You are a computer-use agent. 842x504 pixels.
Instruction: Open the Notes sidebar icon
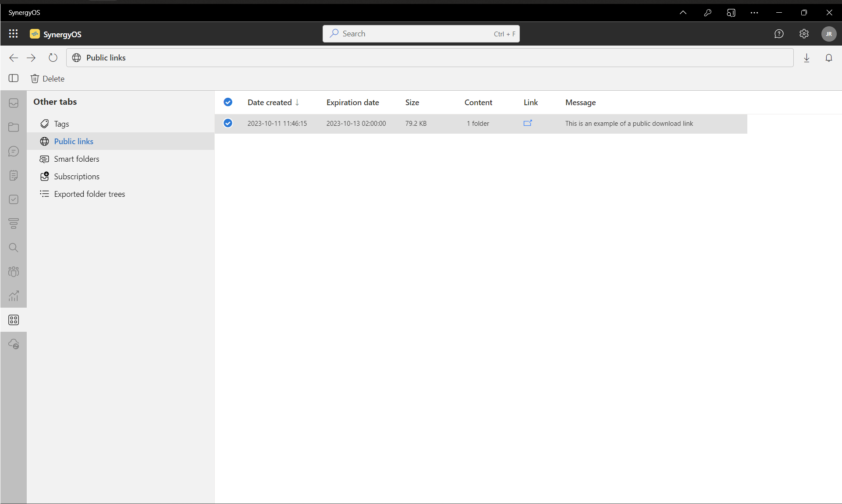(x=14, y=175)
